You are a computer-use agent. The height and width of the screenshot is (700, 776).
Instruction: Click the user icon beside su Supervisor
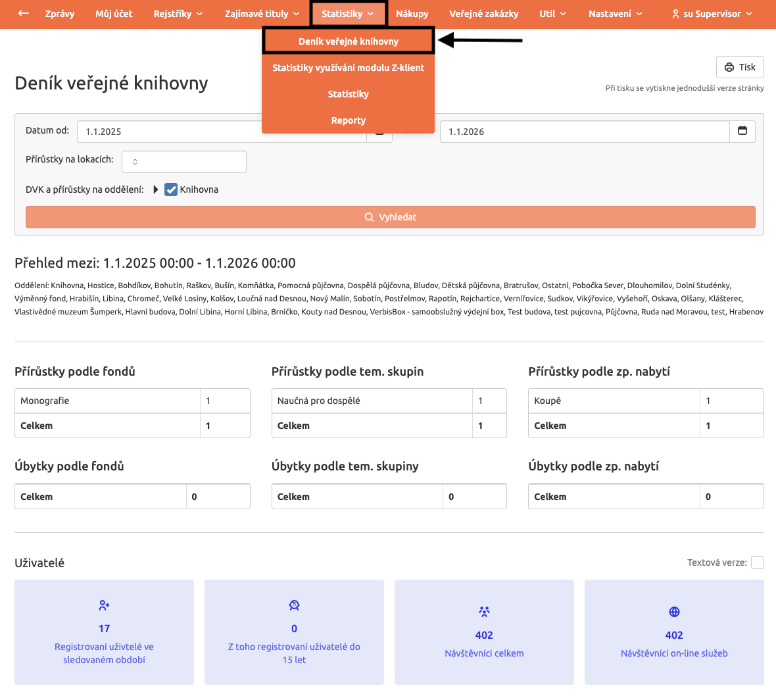coord(675,14)
